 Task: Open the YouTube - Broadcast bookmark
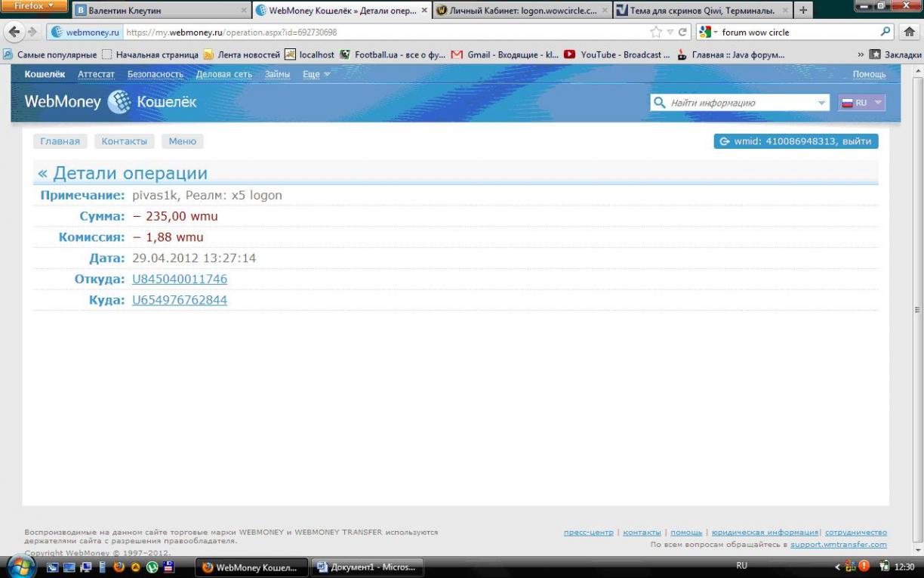pos(618,54)
